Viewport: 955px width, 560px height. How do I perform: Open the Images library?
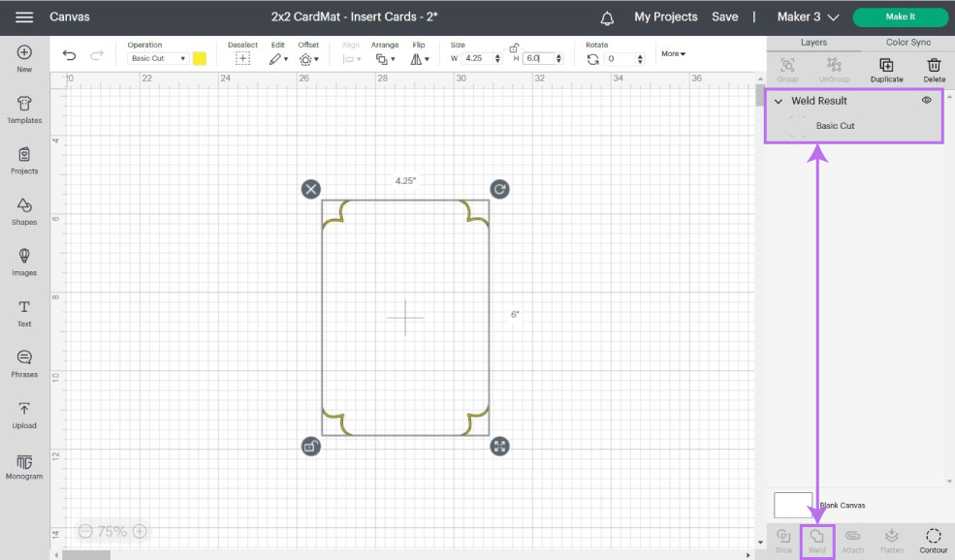coord(24,262)
